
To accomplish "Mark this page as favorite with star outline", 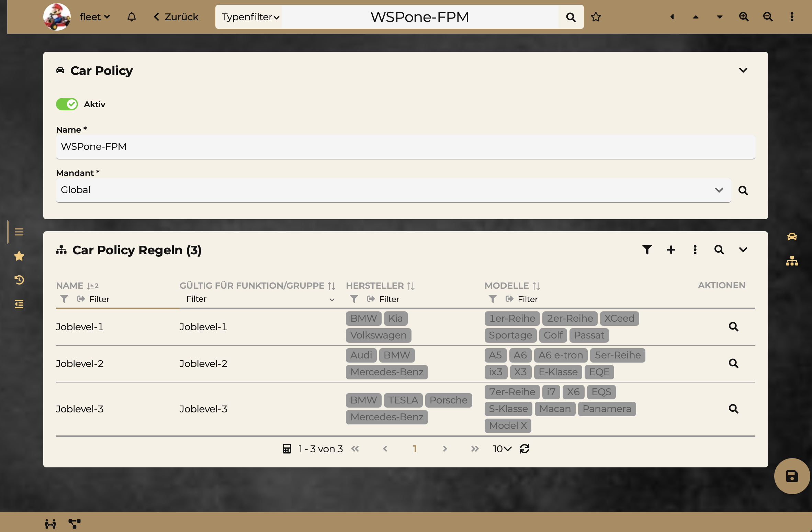I will point(596,17).
